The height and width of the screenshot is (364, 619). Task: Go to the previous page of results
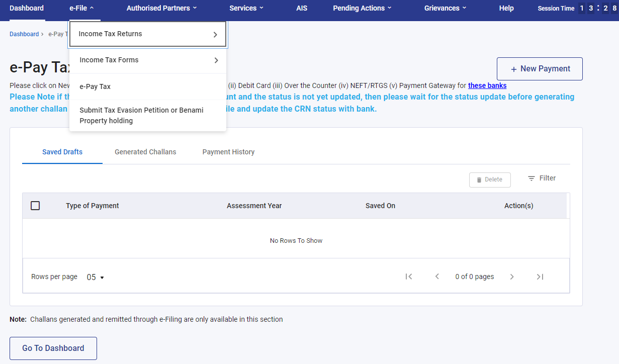(437, 277)
